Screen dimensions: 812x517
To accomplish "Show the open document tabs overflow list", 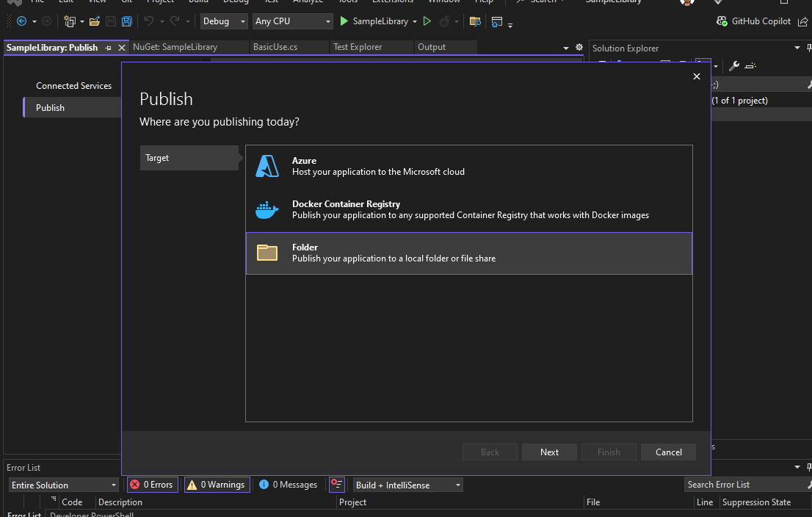I will tap(566, 48).
